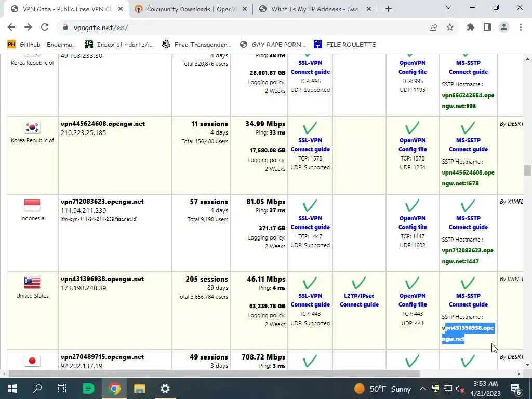Open the browser extensions menu
The width and height of the screenshot is (532, 399).
tap(471, 28)
